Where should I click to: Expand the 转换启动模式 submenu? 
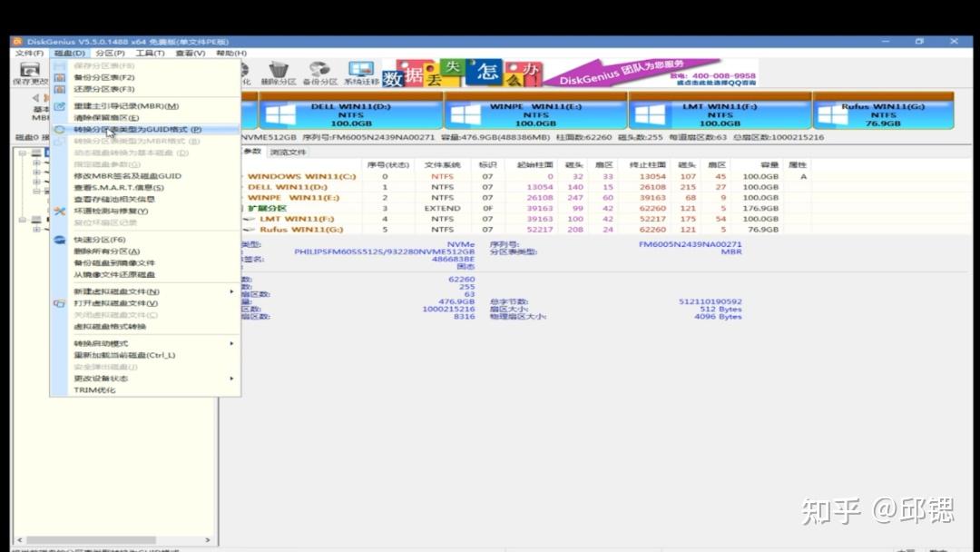145,343
